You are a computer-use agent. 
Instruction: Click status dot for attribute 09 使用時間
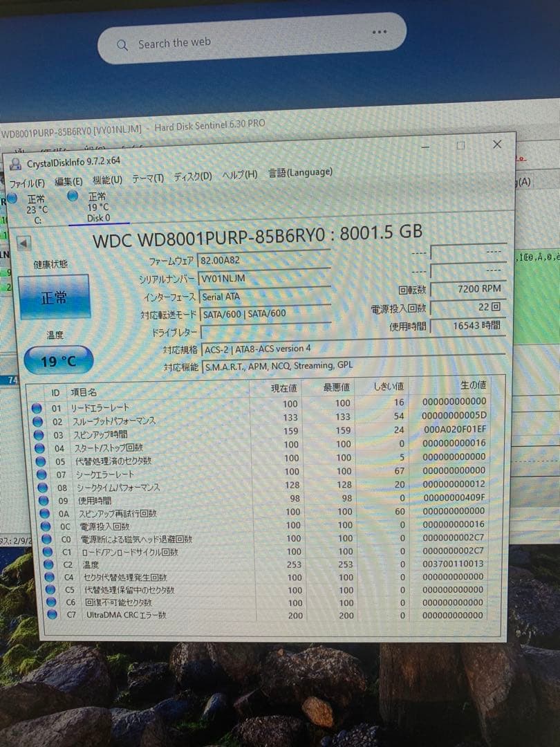tap(44, 501)
